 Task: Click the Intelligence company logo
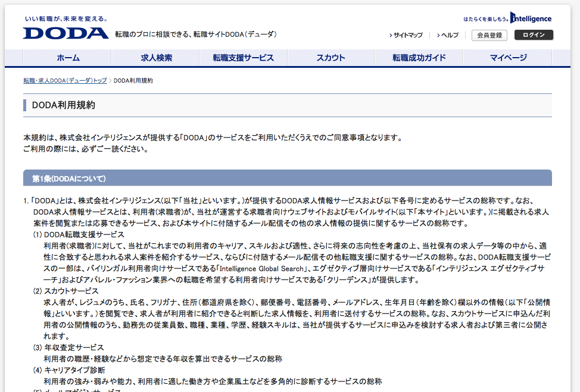pos(507,18)
